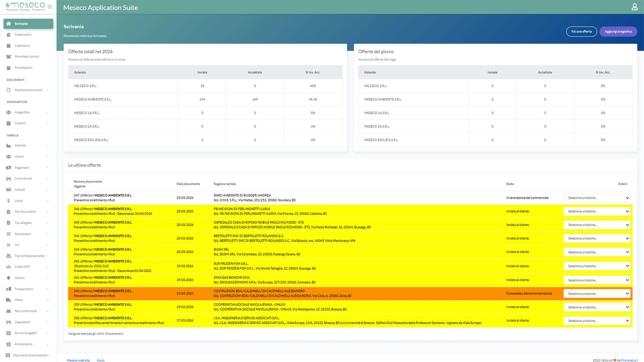
Task: Click the Aggiungi anagrafica button
Action: tap(618, 32)
